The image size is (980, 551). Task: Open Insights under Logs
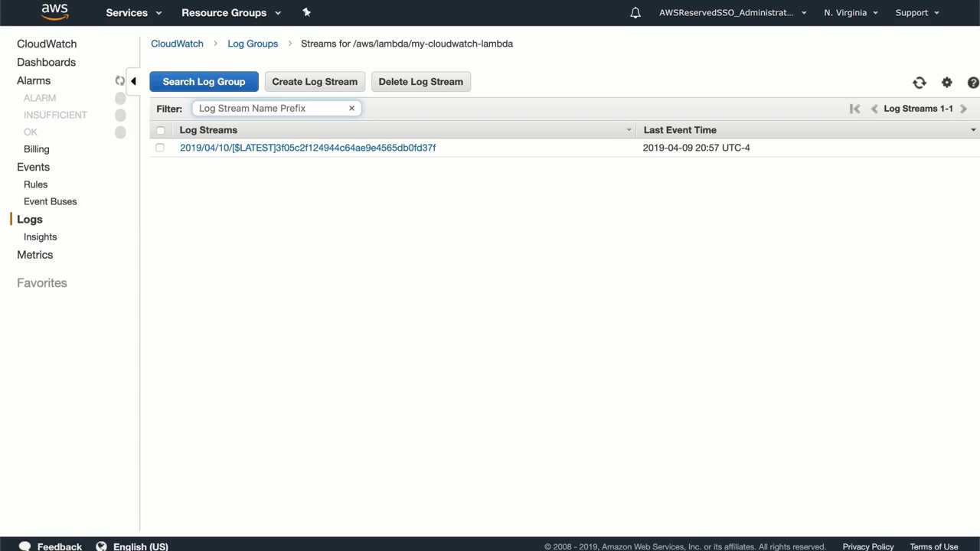click(x=40, y=237)
